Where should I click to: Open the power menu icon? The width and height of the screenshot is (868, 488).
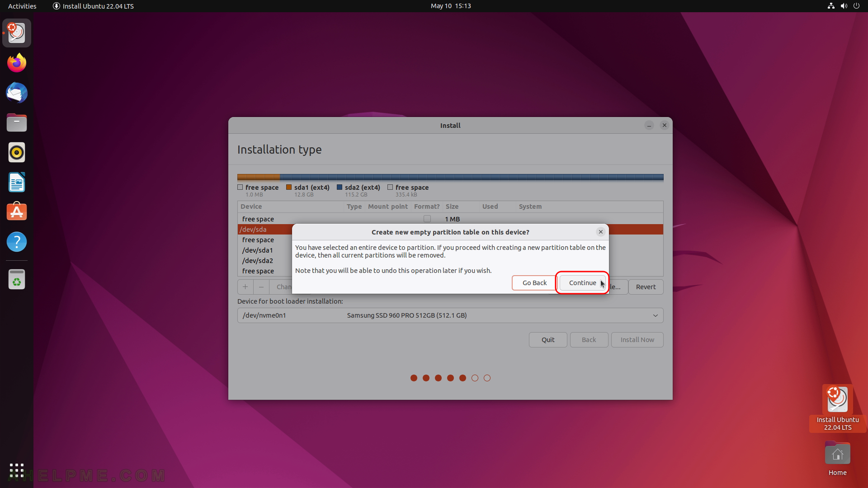pos(856,6)
